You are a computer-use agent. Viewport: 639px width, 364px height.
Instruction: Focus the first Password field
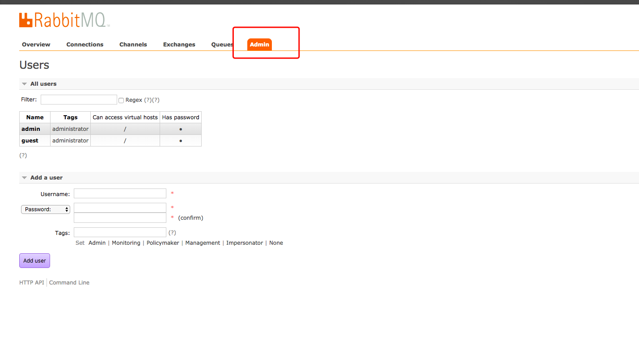click(120, 208)
